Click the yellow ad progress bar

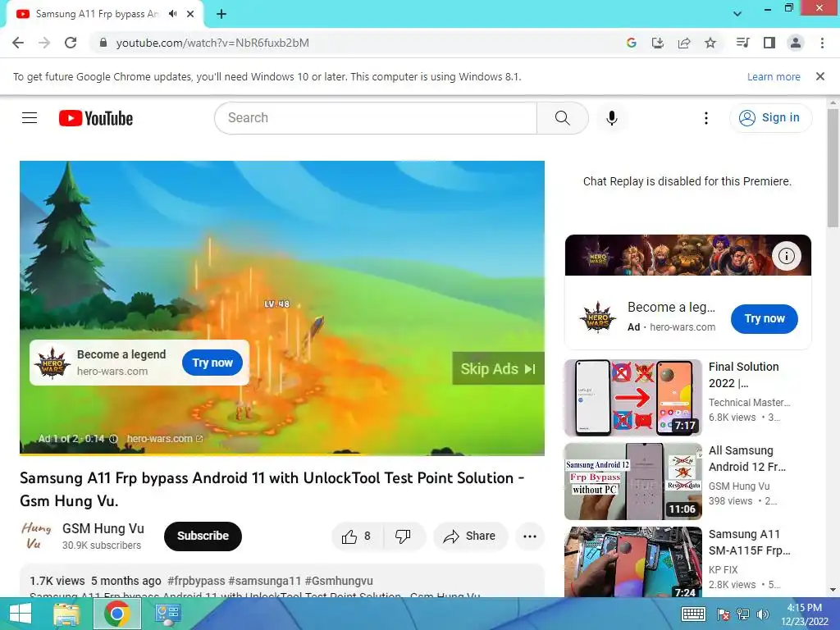pyautogui.click(x=282, y=454)
